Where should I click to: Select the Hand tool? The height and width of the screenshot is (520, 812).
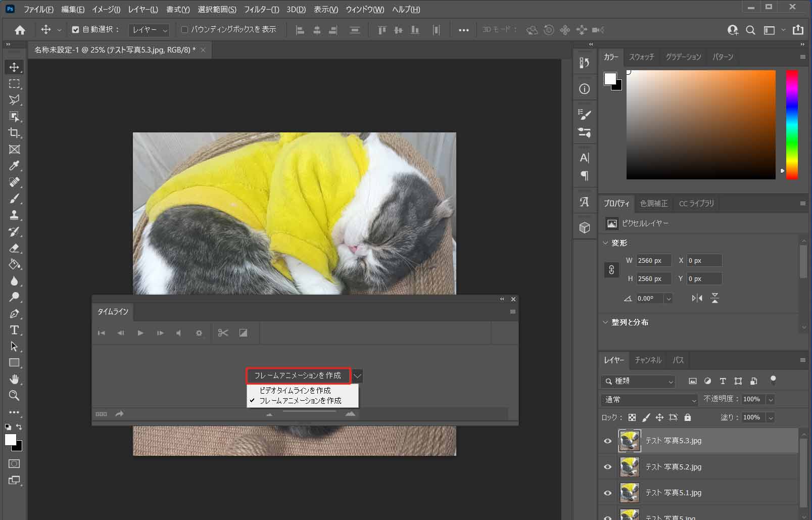point(14,379)
